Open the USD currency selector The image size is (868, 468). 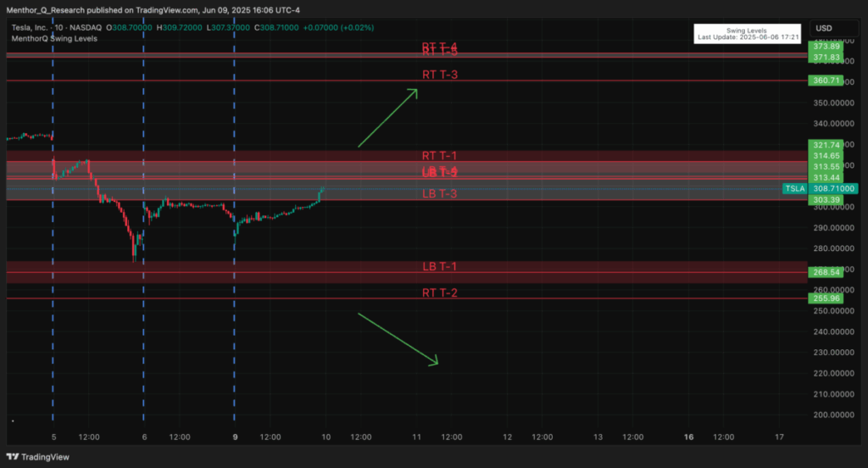834,28
